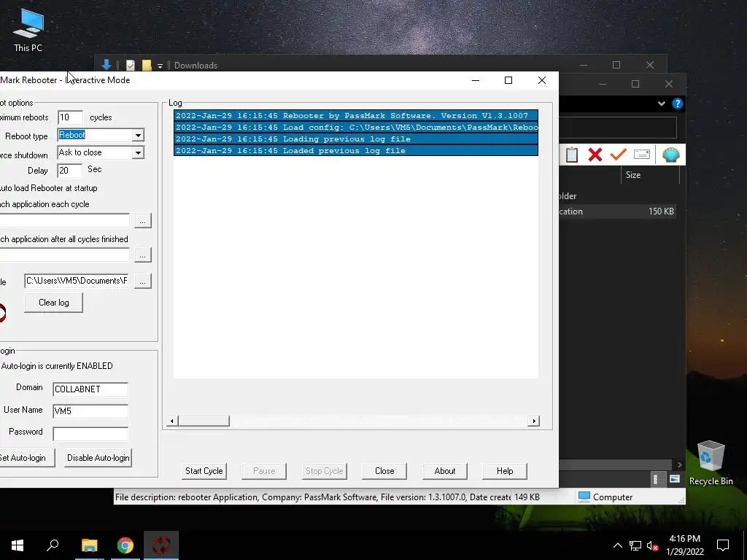The height and width of the screenshot is (560, 747).
Task: Click the log file path field
Action: point(76,281)
